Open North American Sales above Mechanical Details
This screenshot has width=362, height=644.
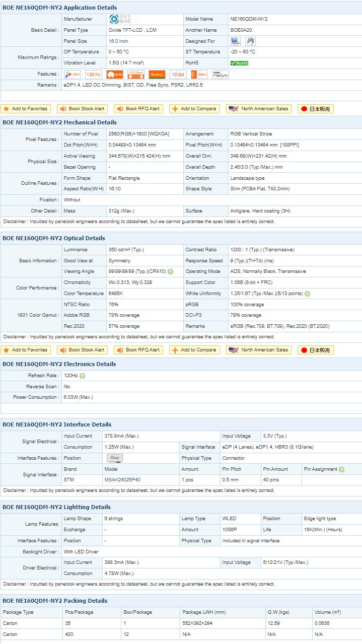259,109
